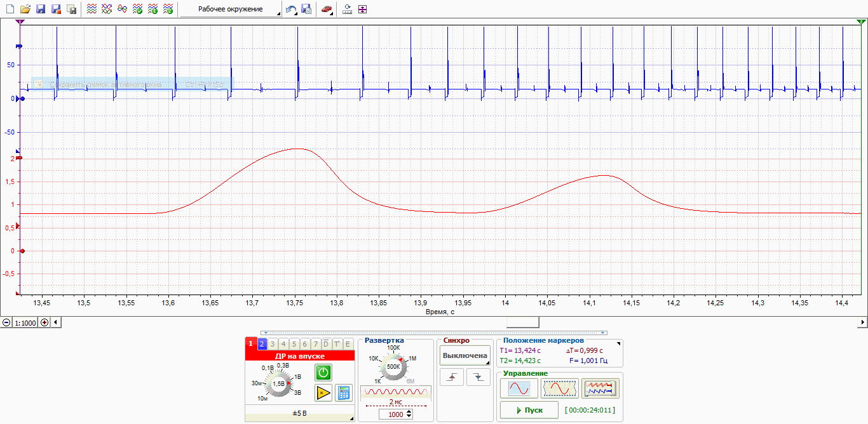Image resolution: width=868 pixels, height=424 pixels.
Task: Select falling edge trigger button
Action: [x=478, y=377]
